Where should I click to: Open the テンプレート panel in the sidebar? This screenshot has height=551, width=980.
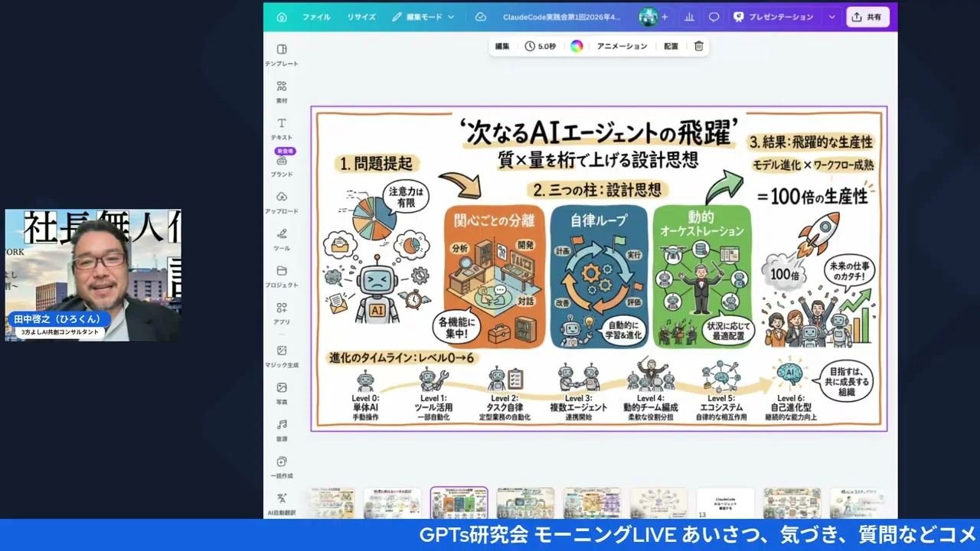[x=281, y=55]
